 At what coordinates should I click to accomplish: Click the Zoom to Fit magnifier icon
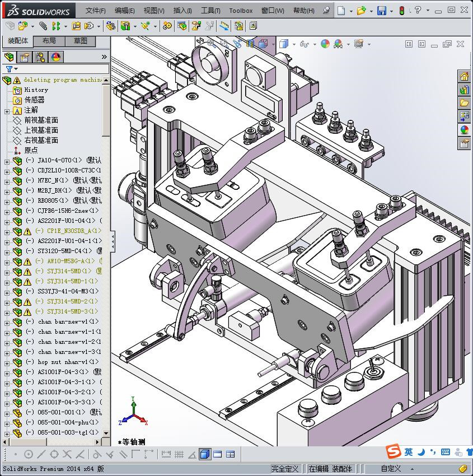(211, 43)
